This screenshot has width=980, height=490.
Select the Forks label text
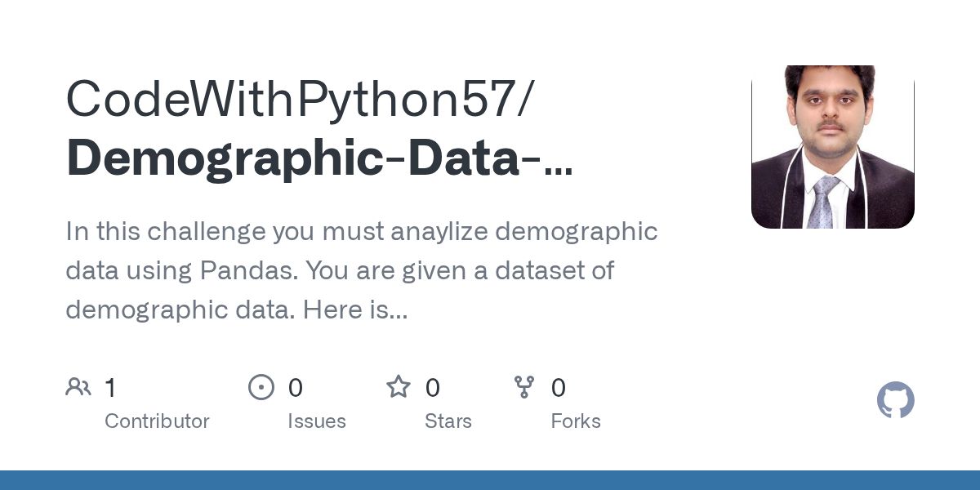(575, 421)
